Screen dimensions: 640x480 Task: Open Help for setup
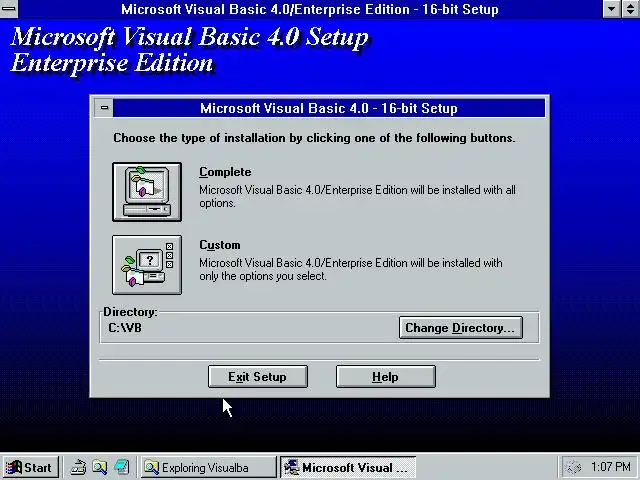386,376
